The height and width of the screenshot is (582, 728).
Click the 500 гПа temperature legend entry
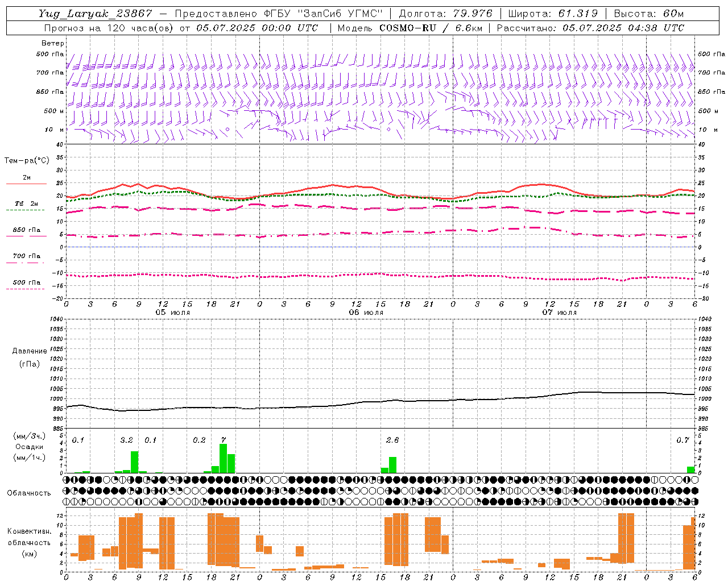(27, 282)
